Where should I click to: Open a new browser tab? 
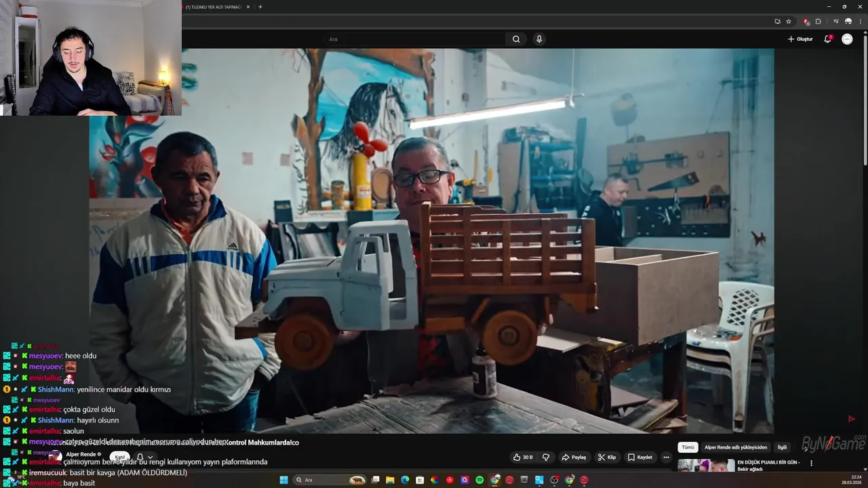pyautogui.click(x=260, y=7)
